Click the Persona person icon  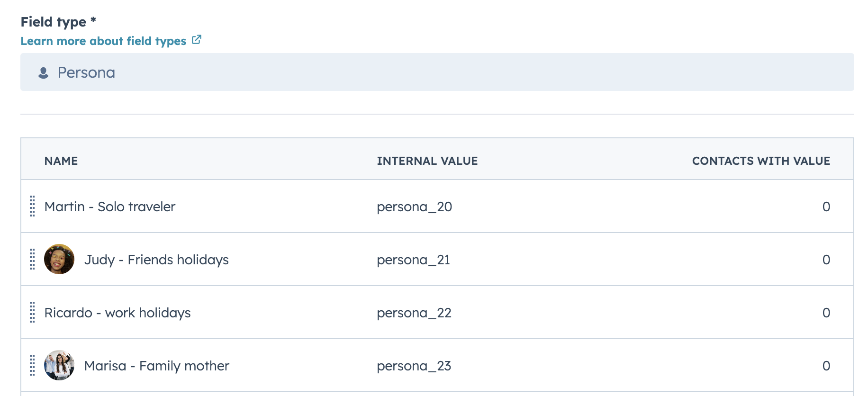[44, 72]
